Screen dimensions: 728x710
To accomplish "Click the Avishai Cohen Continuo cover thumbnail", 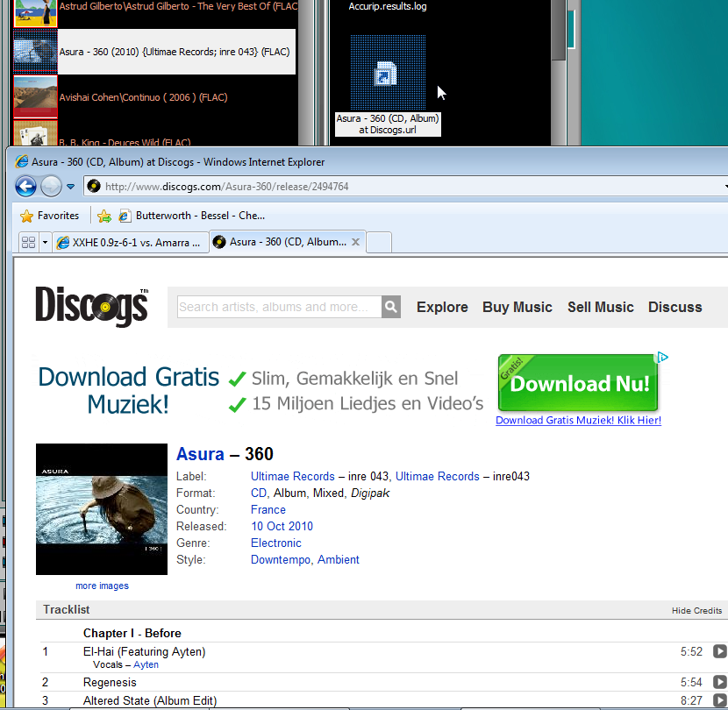I will click(x=35, y=97).
